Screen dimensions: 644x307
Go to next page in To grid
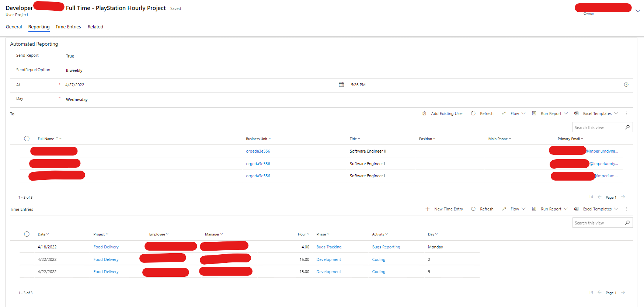pos(623,197)
